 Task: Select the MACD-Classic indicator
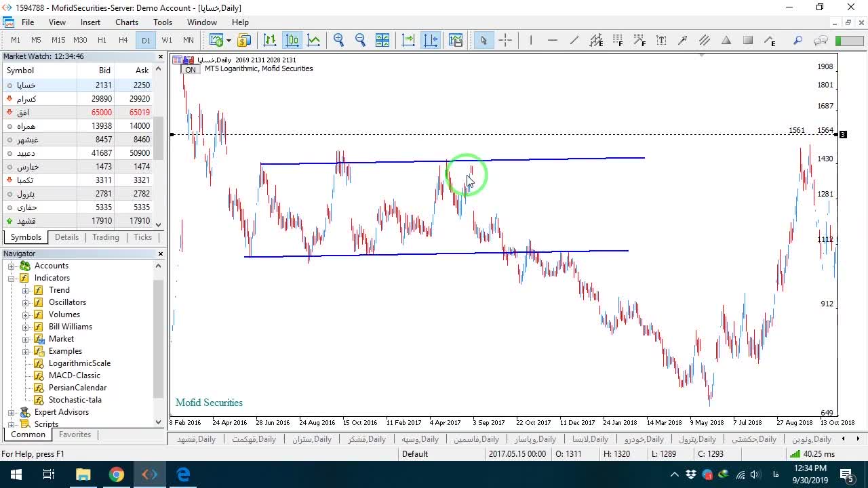click(75, 375)
